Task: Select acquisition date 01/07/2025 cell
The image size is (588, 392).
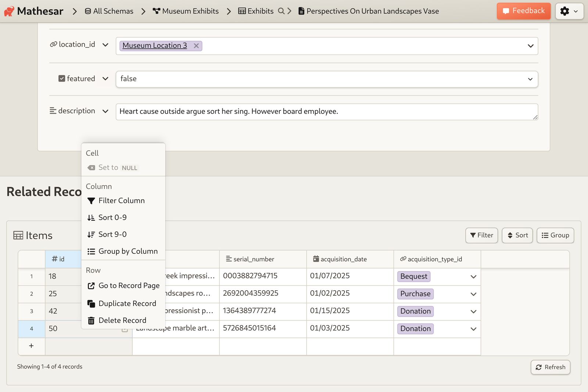Action: tap(350, 276)
